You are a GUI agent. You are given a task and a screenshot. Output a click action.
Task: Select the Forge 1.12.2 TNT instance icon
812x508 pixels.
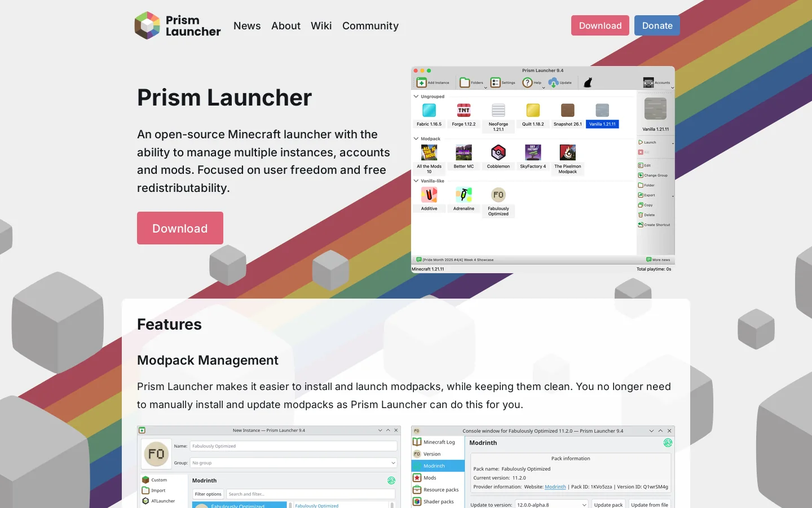coord(464,110)
